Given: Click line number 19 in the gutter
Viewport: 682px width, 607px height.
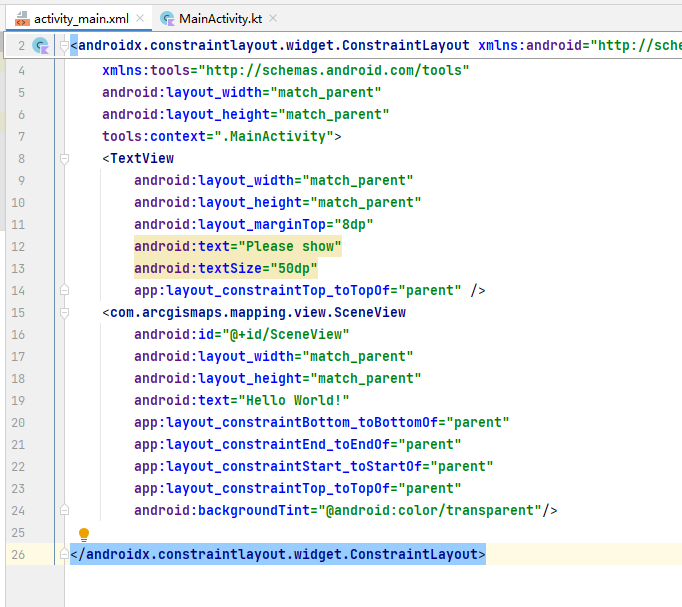Looking at the screenshot, I should (x=18, y=400).
